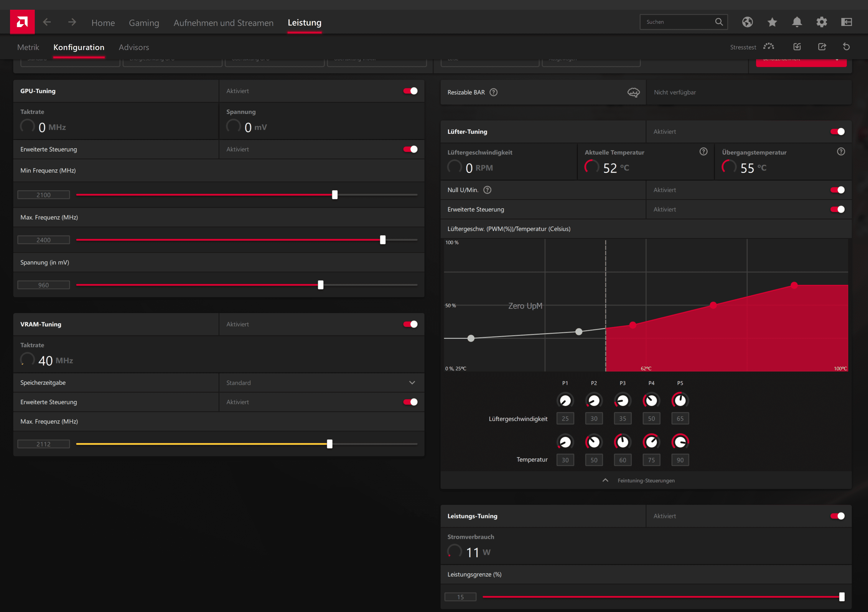
Task: Disable the Leistungs-Tuning toggle
Action: (x=837, y=516)
